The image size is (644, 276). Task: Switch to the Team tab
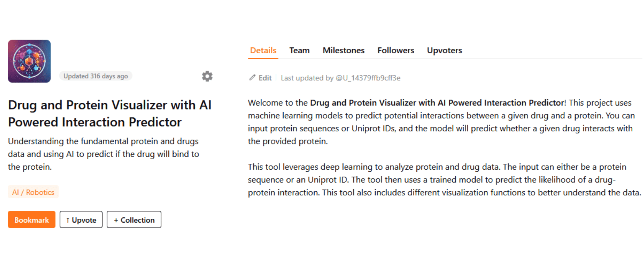click(299, 50)
